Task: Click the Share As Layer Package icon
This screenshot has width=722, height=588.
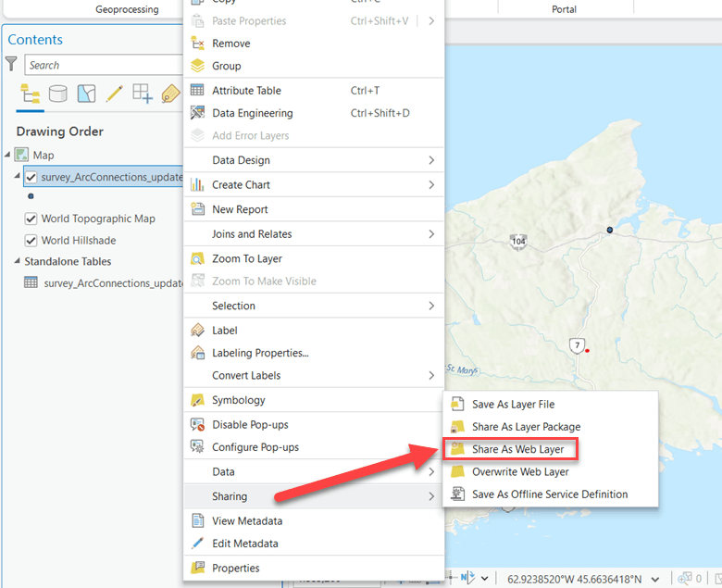Action: tap(457, 427)
